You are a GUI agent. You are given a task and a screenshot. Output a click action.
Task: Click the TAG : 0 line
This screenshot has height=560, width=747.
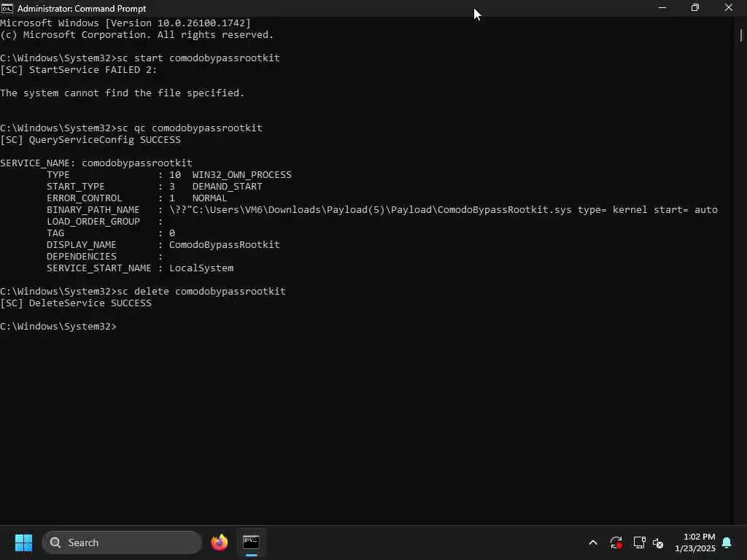coord(111,233)
